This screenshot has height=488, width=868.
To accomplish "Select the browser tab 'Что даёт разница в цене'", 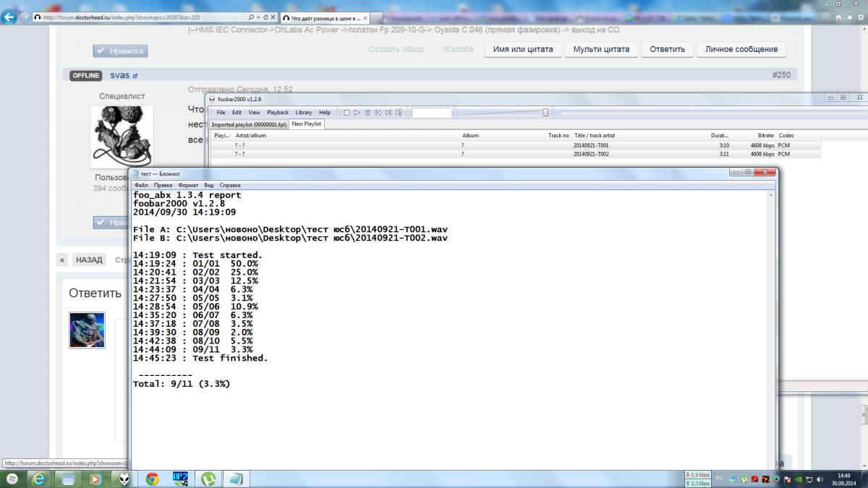I will click(325, 17).
